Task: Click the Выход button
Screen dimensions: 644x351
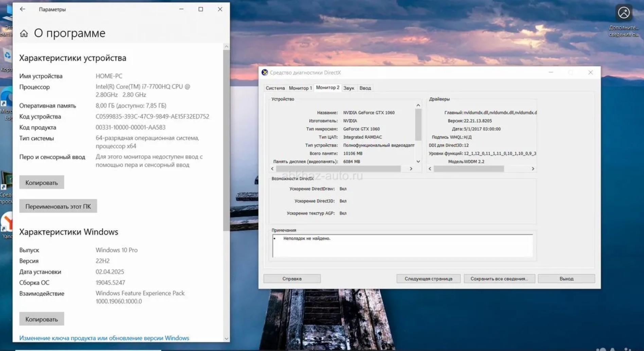Action: (x=566, y=279)
